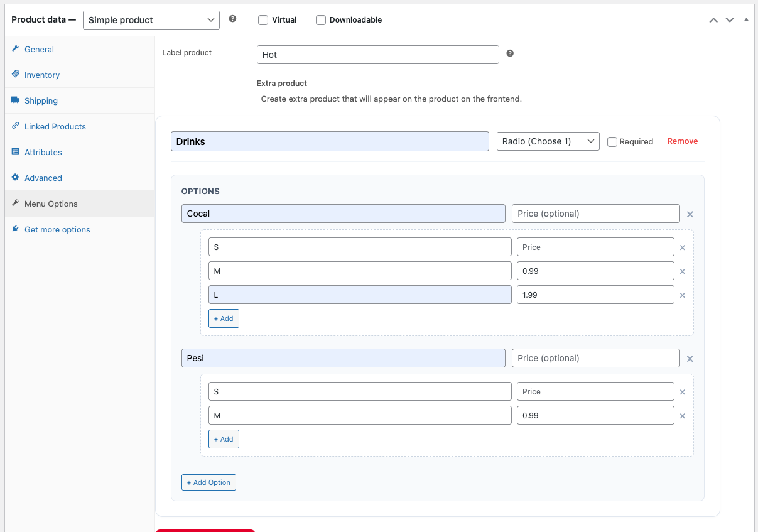
Task: Check the Downloadable option
Action: (x=321, y=19)
